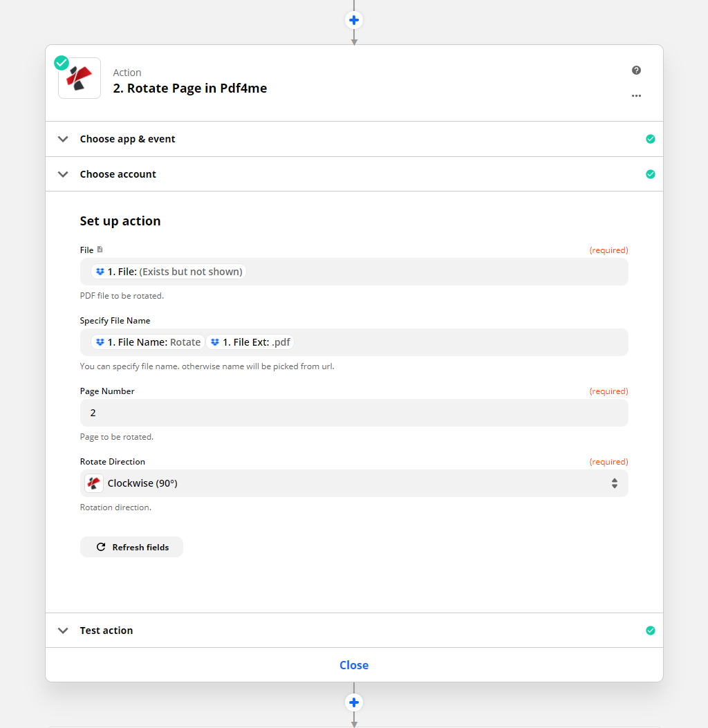The image size is (708, 728).
Task: Click the green step status checkmark badge
Action: click(x=62, y=63)
